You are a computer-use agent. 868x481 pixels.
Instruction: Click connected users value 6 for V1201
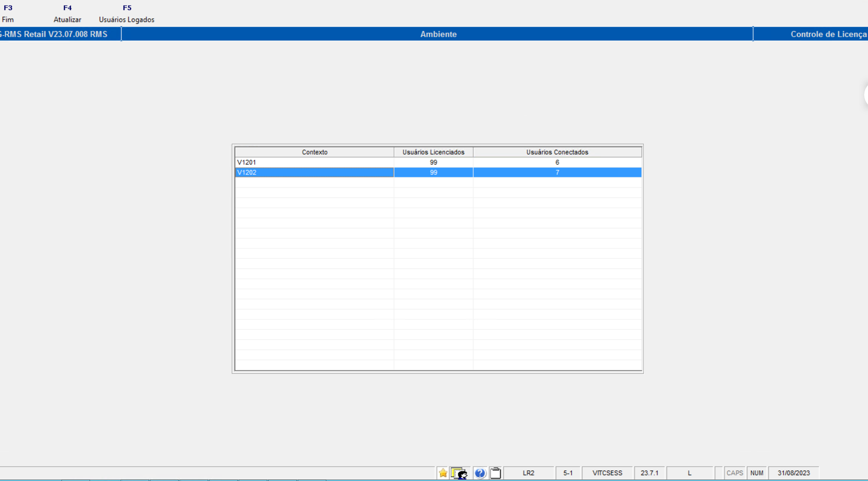(x=557, y=163)
